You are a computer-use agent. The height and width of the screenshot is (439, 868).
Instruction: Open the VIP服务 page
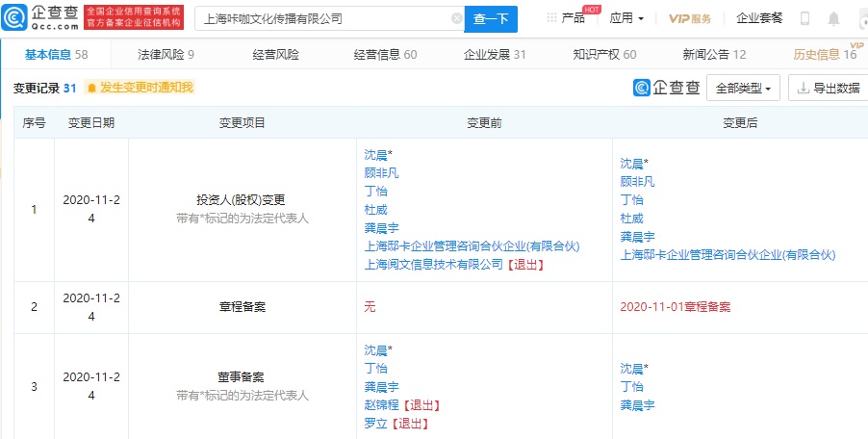click(x=690, y=18)
